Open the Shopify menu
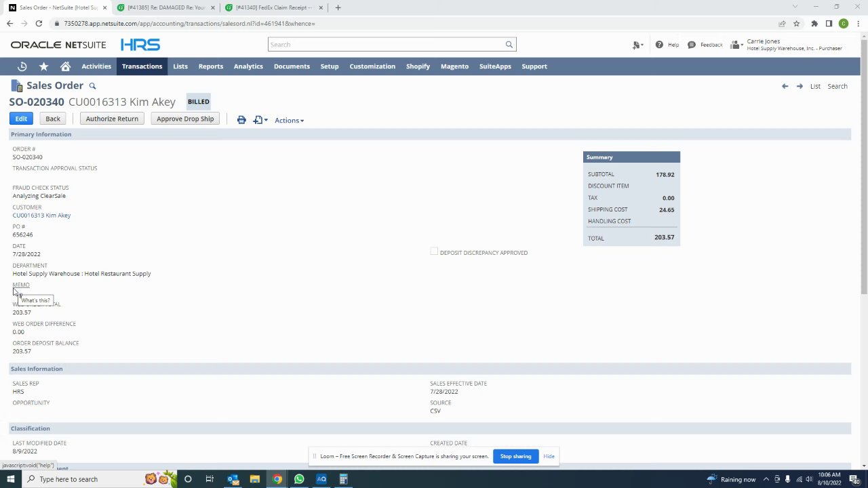This screenshot has width=868, height=488. 418,66
